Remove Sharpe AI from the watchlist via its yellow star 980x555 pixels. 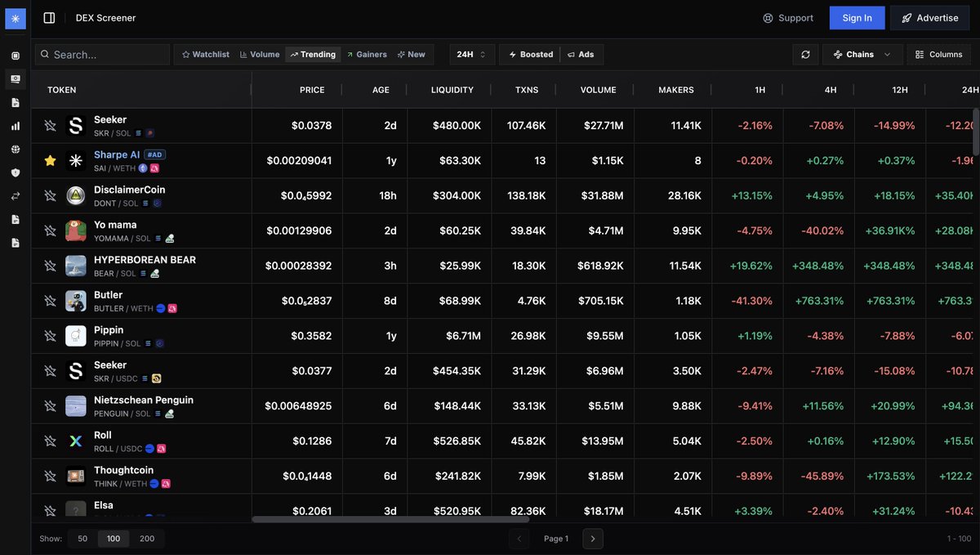coord(50,161)
